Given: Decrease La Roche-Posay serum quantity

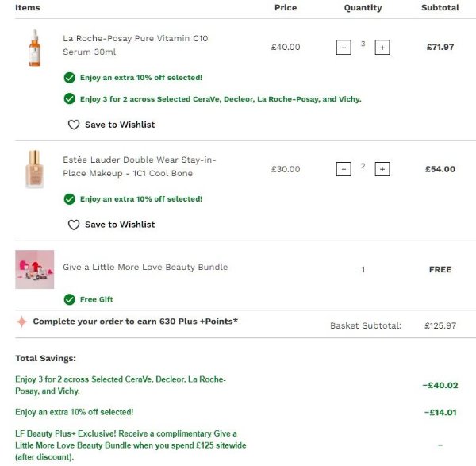Looking at the screenshot, I should point(344,48).
